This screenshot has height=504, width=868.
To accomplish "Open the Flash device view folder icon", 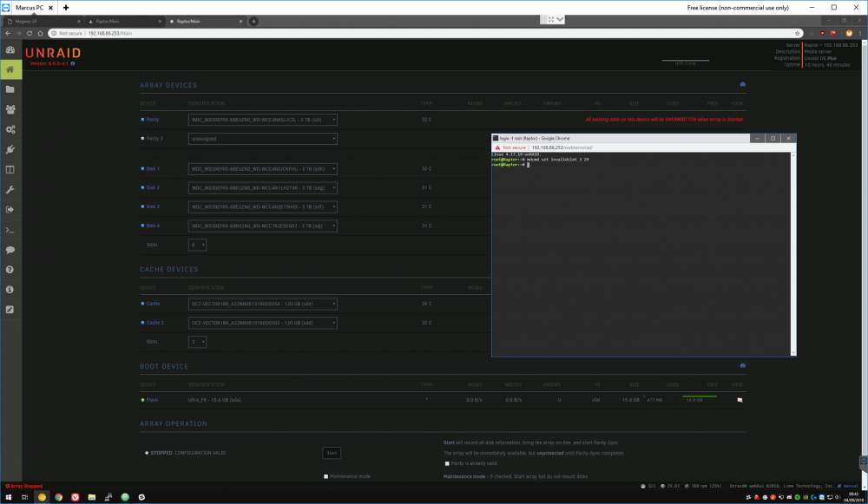I will (740, 400).
